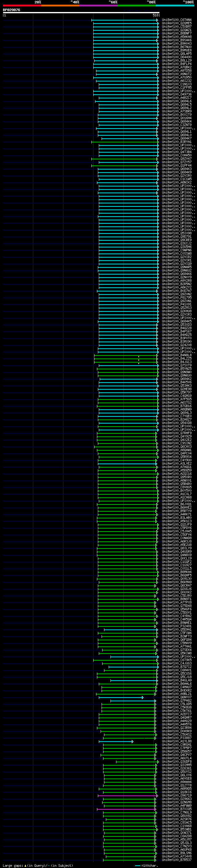The height and width of the screenshot is (868, 197).
Task: Click the UniRef100_Q684L3 label
Action: [176, 413]
